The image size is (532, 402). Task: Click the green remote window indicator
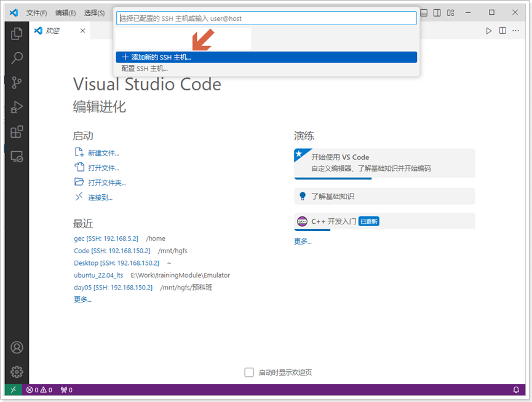tap(14, 390)
